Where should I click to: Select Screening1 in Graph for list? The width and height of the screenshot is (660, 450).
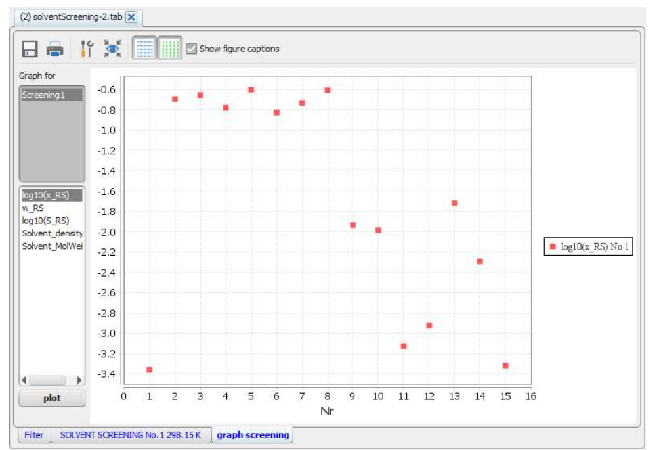click(42, 95)
